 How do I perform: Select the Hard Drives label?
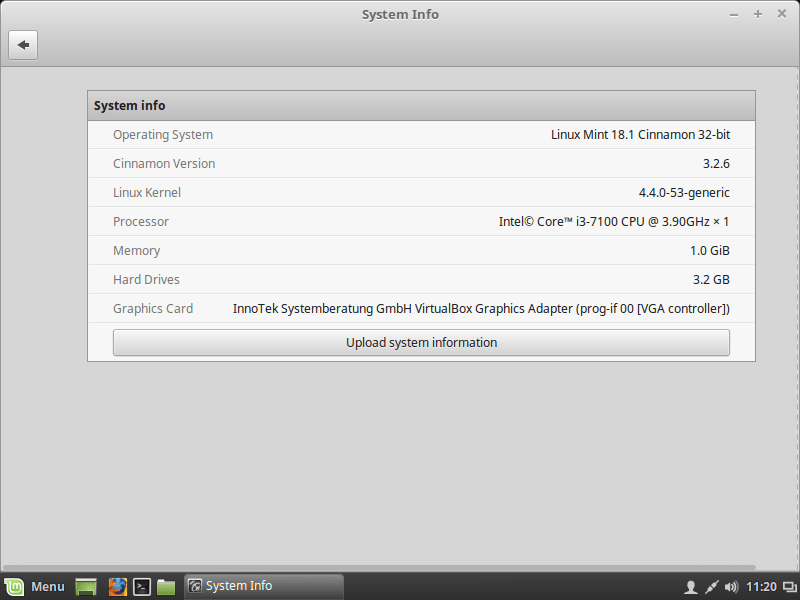(146, 280)
